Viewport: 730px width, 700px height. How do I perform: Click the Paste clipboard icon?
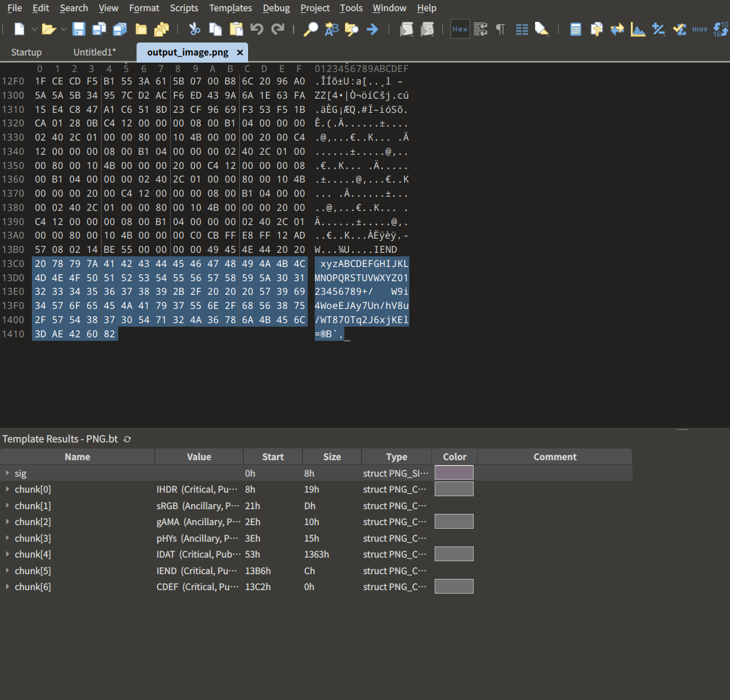(236, 29)
